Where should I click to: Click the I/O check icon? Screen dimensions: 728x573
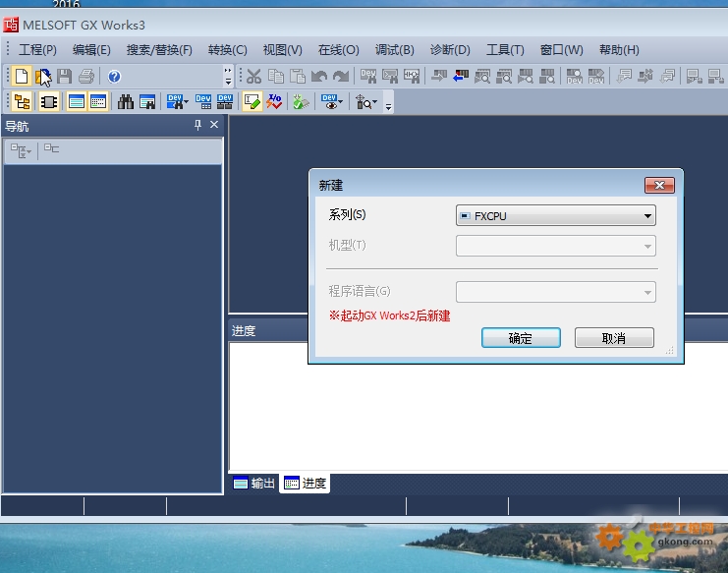274,101
